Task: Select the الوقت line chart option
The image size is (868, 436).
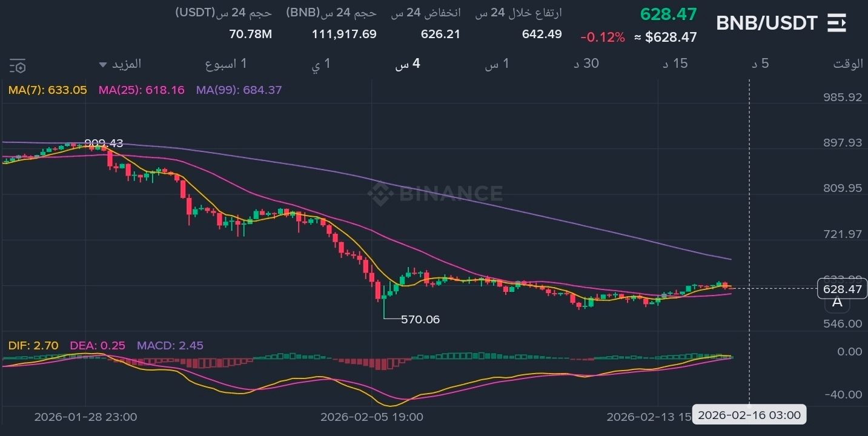Action: pos(848,64)
